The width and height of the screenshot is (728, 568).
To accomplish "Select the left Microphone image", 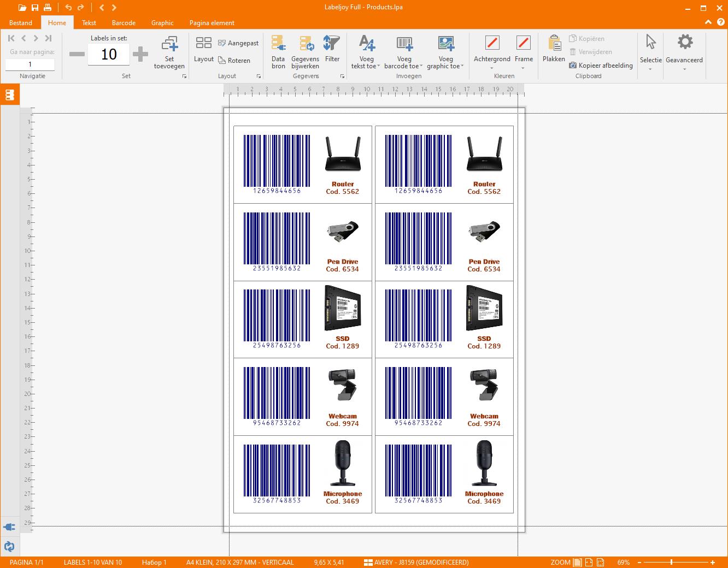I will [343, 464].
